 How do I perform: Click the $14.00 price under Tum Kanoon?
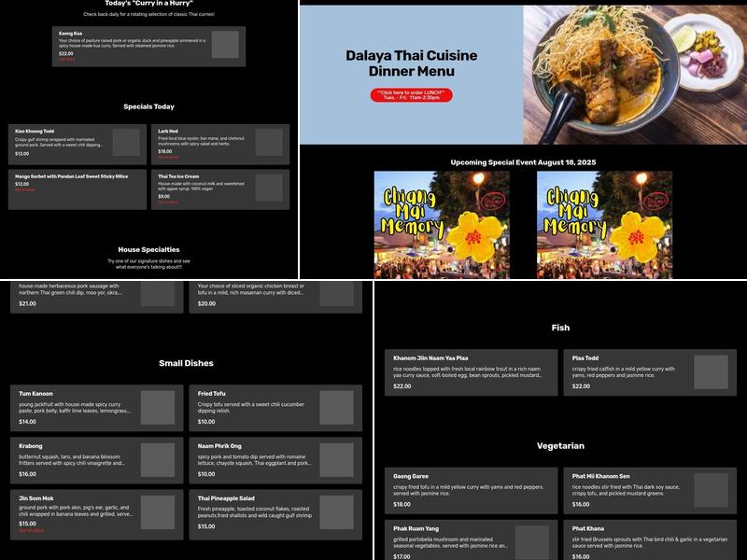click(27, 422)
